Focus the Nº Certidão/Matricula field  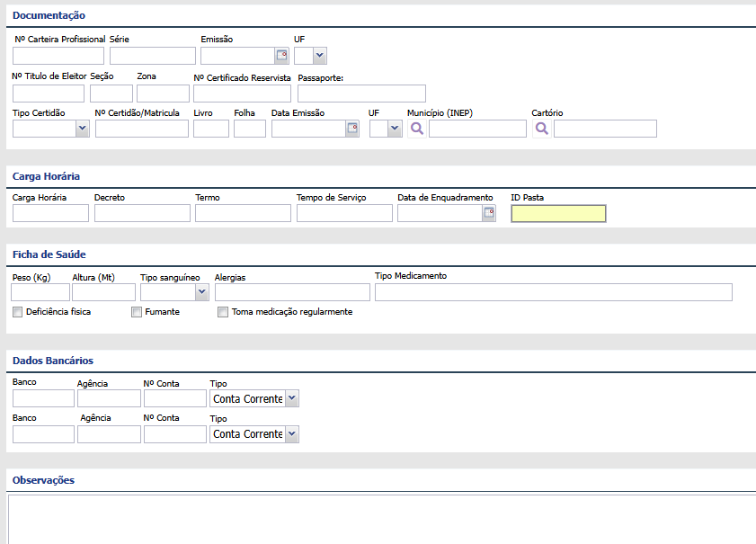pyautogui.click(x=142, y=129)
